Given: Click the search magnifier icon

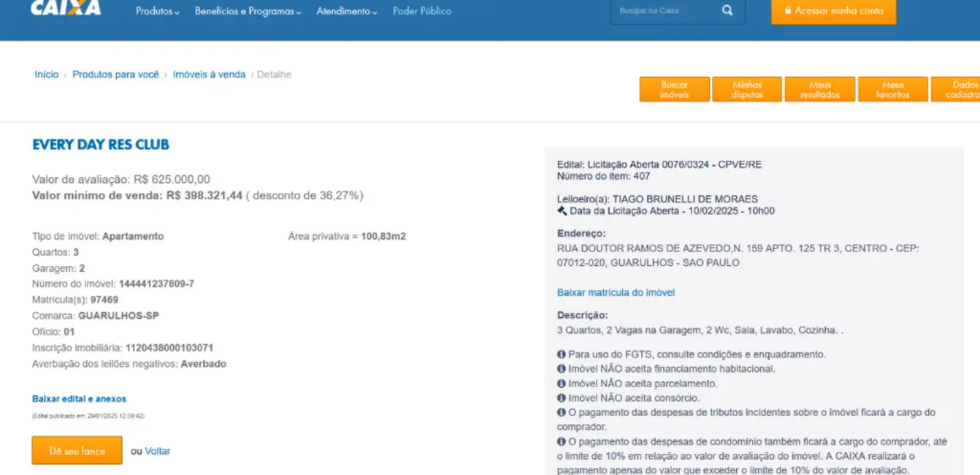Looking at the screenshot, I should click(727, 10).
